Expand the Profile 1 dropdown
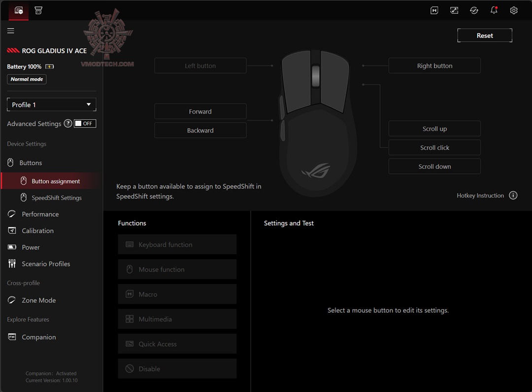This screenshot has width=532, height=392. (x=52, y=104)
